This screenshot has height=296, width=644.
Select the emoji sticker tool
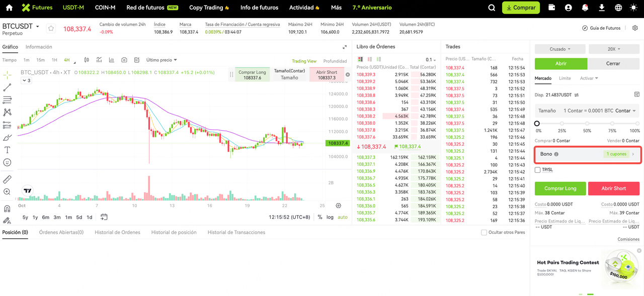(7, 162)
